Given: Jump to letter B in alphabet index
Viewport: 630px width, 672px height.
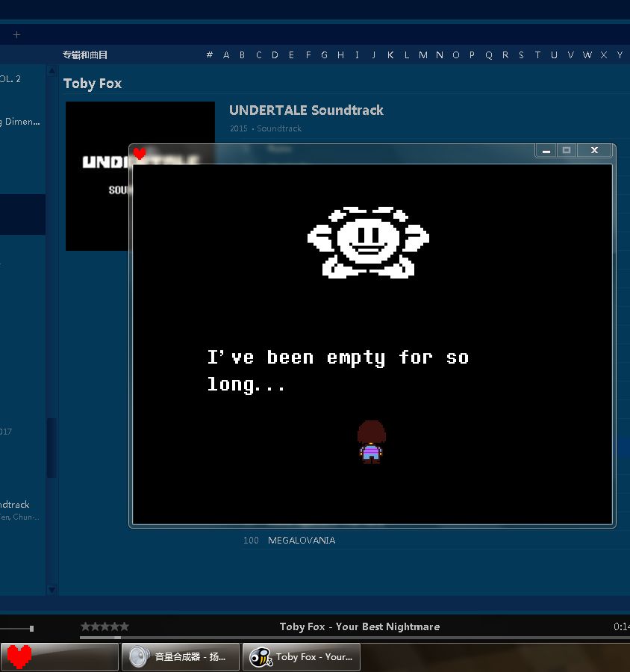Looking at the screenshot, I should pyautogui.click(x=242, y=55).
